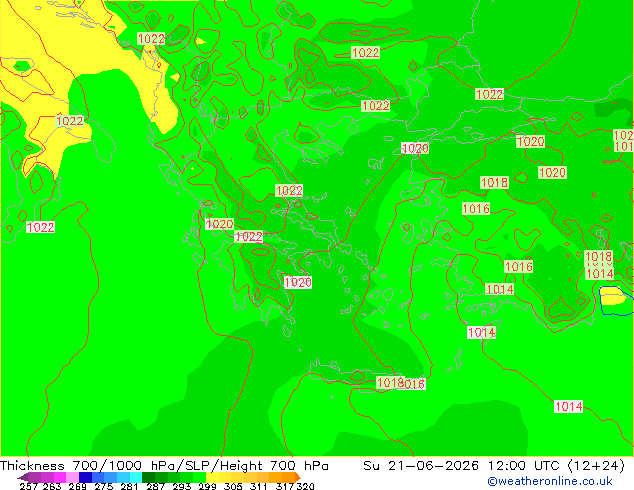
Task: Click the legend value '299'
Action: point(207,486)
